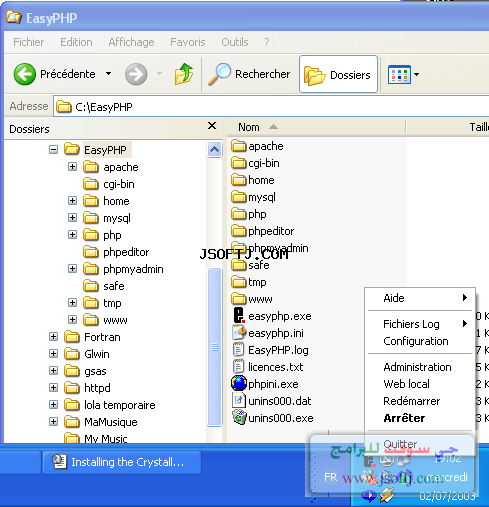The image size is (489, 507).
Task: Select easyphp.exe file icon
Action: click(x=239, y=316)
